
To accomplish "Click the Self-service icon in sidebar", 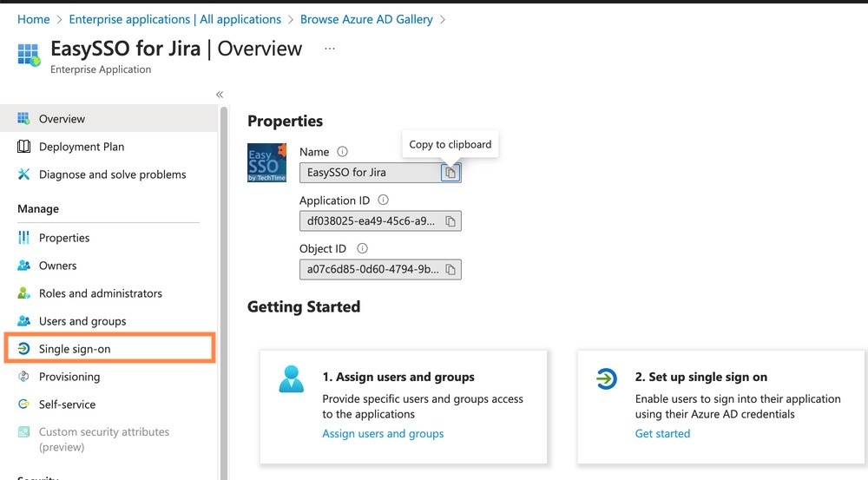I will click(x=23, y=404).
